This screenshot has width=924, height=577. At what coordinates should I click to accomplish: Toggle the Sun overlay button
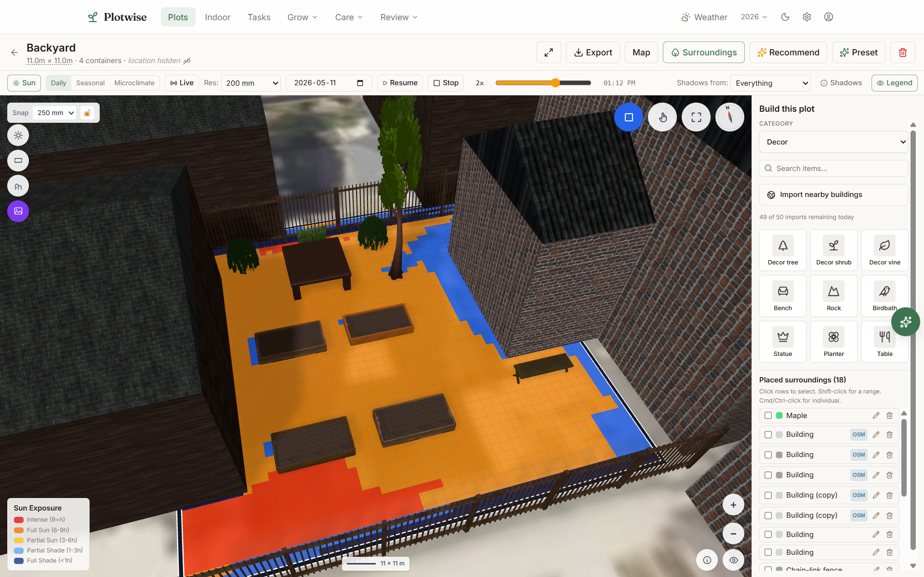click(x=24, y=83)
